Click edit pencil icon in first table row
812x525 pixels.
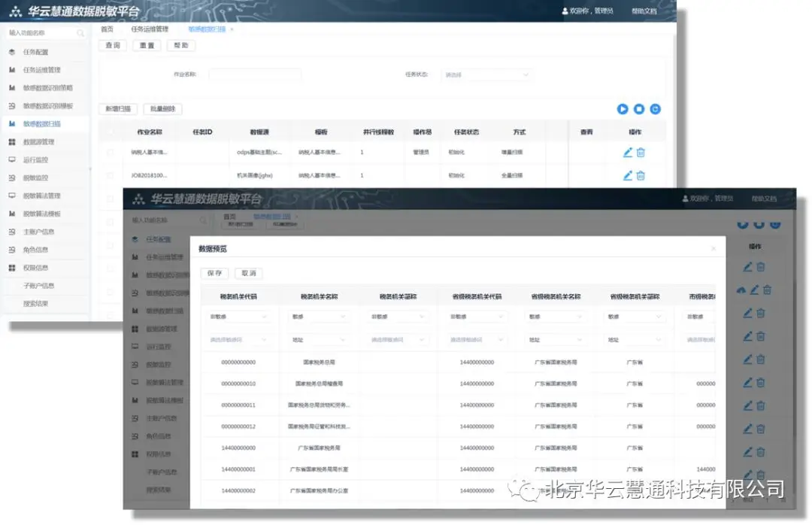(x=628, y=153)
